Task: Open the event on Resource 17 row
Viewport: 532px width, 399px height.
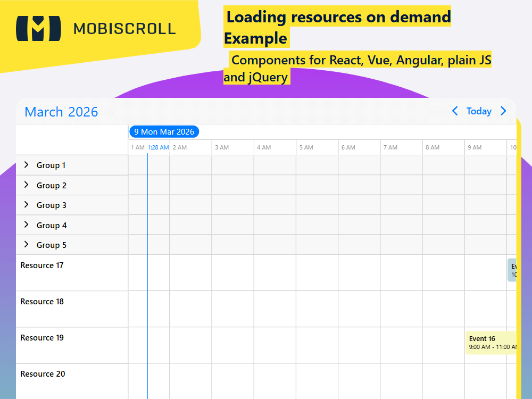Action: [512, 270]
